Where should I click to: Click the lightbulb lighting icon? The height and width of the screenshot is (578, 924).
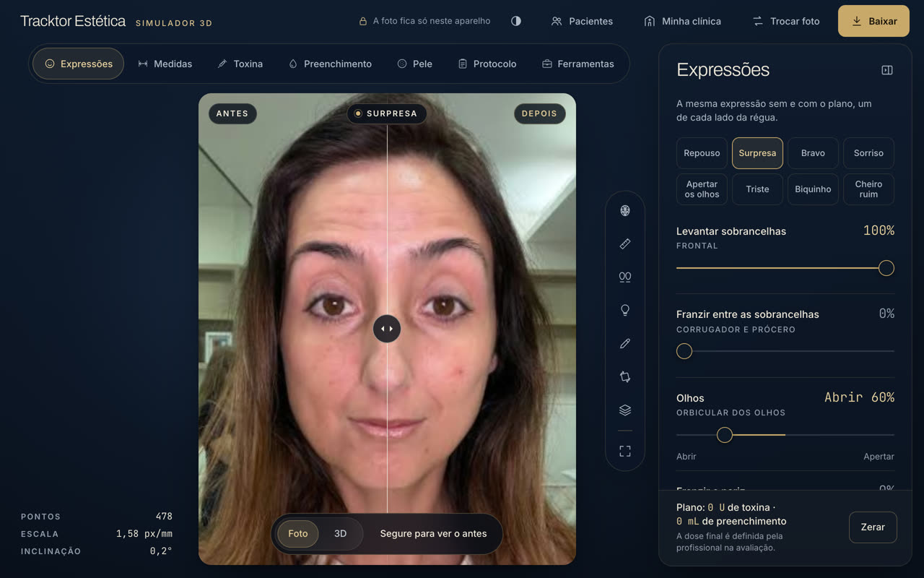coord(625,310)
